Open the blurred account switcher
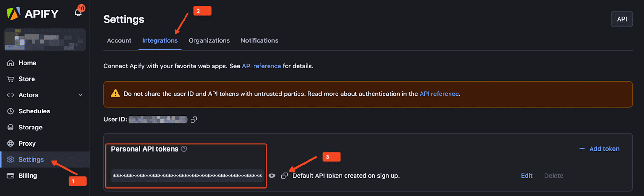Viewport: 644px width, 196px height. coord(45,40)
